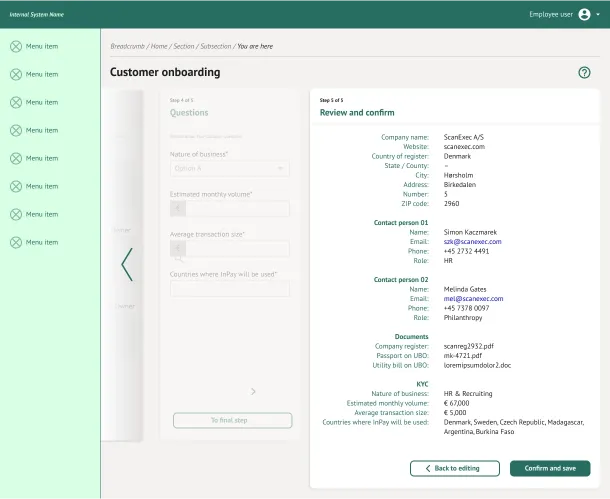Open the Employee user dropdown caret
Viewport: 610px width, 499px height.
(x=600, y=15)
